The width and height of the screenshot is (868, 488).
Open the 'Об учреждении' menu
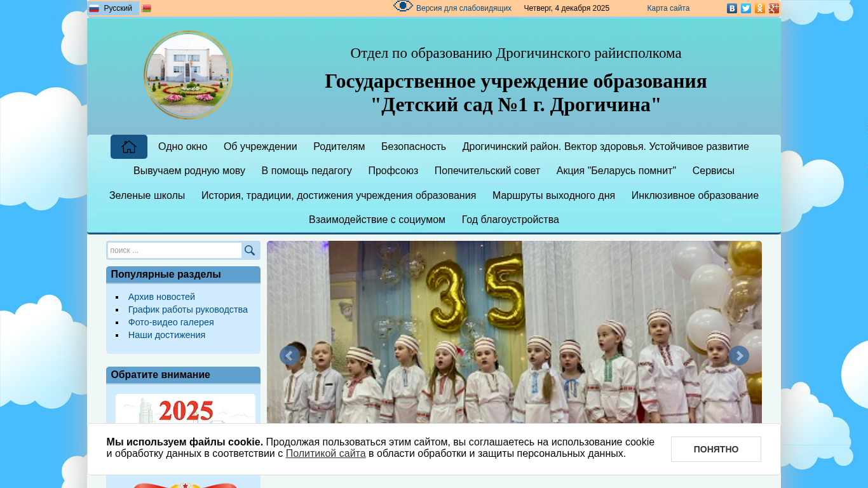pyautogui.click(x=261, y=147)
